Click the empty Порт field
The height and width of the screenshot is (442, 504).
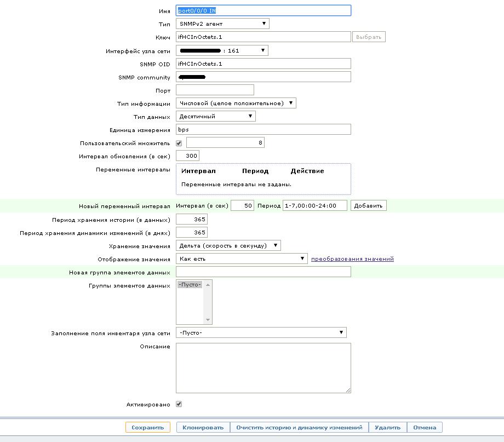click(x=215, y=90)
